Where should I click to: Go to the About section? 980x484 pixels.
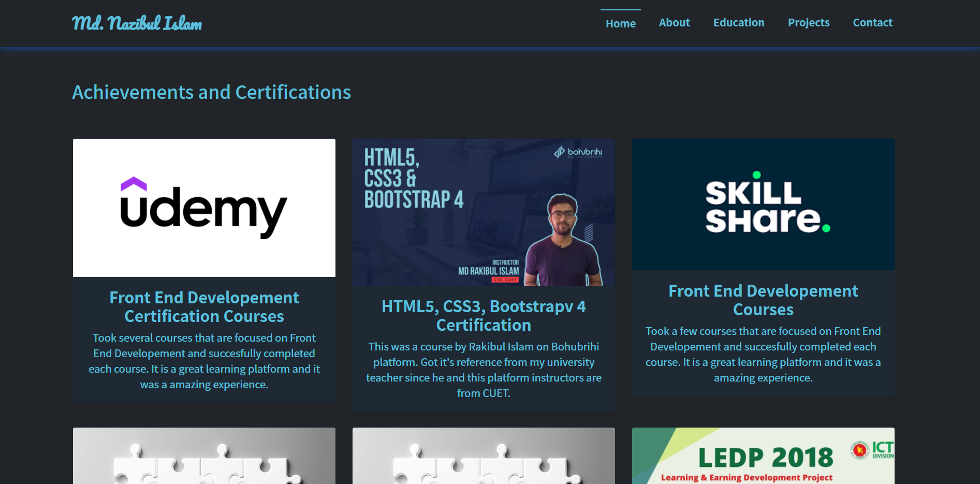[674, 23]
